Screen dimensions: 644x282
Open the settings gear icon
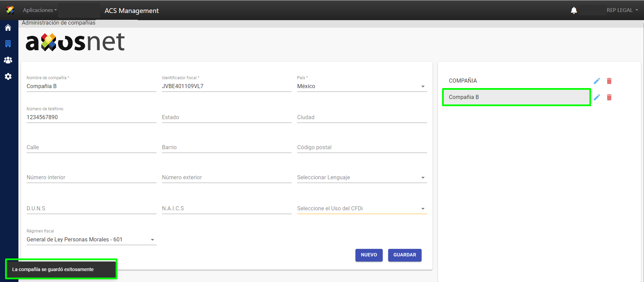[8, 76]
